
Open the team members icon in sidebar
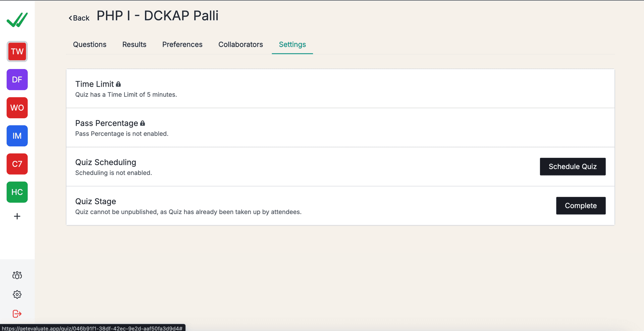click(17, 275)
